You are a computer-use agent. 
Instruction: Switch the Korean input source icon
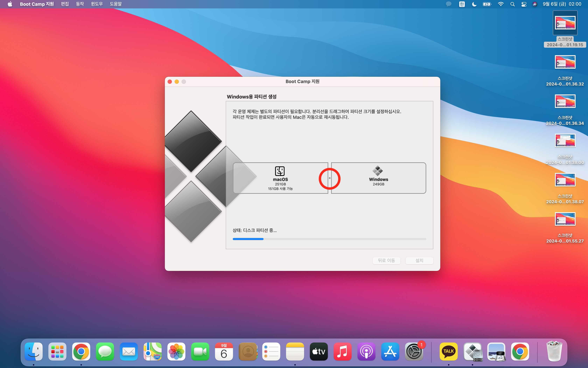click(x=462, y=4)
